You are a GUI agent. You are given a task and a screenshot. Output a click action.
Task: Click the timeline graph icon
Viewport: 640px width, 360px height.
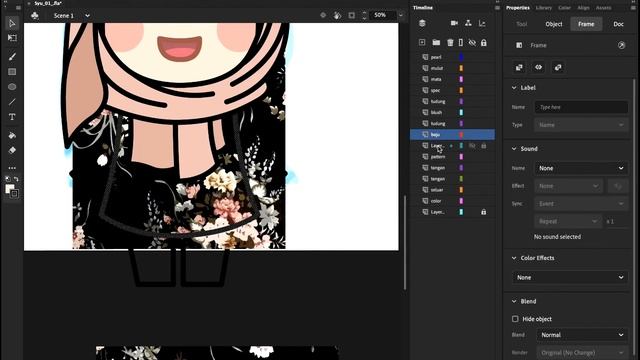click(x=482, y=23)
